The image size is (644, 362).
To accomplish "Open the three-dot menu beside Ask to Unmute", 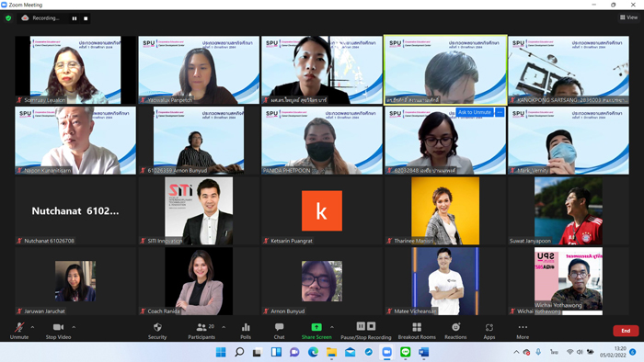I will point(500,112).
